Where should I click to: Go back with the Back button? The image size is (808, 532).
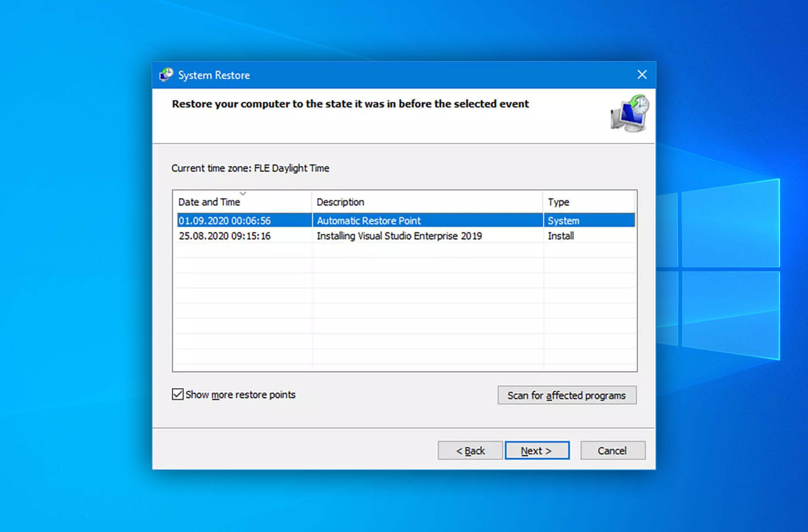(470, 451)
